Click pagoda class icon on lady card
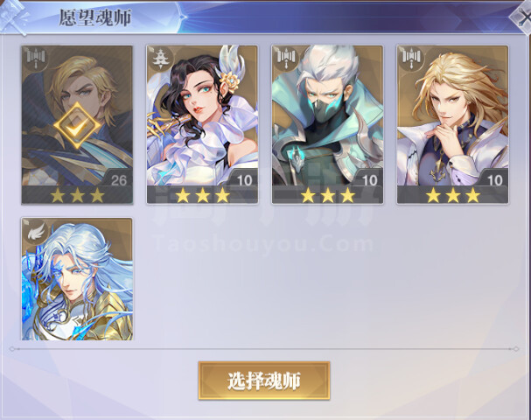The image size is (531, 420). [x=160, y=58]
